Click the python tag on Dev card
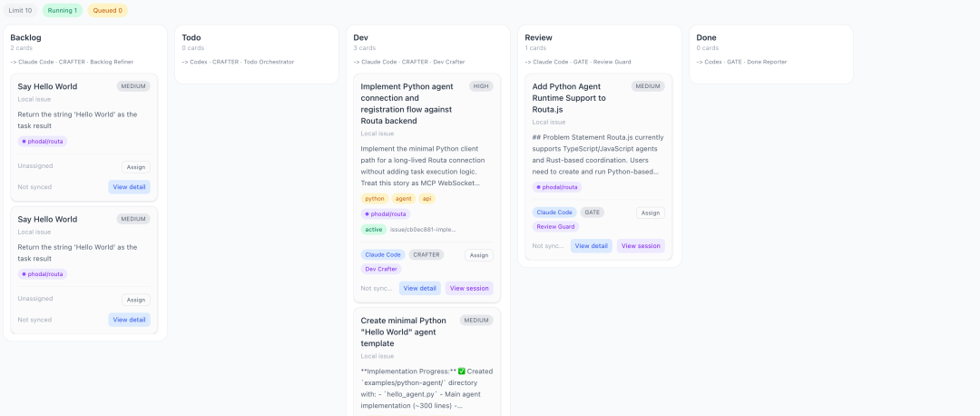The image size is (980, 416). pyautogui.click(x=375, y=198)
